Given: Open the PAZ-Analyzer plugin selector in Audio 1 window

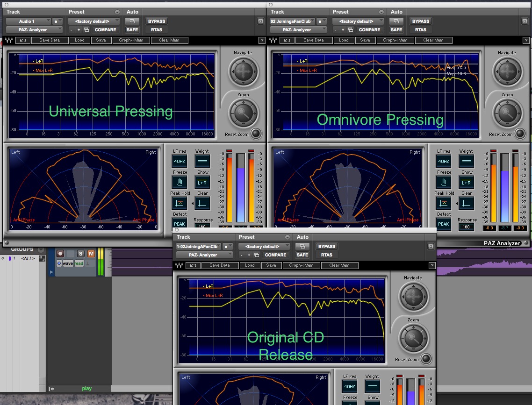Looking at the screenshot, I should [x=34, y=30].
